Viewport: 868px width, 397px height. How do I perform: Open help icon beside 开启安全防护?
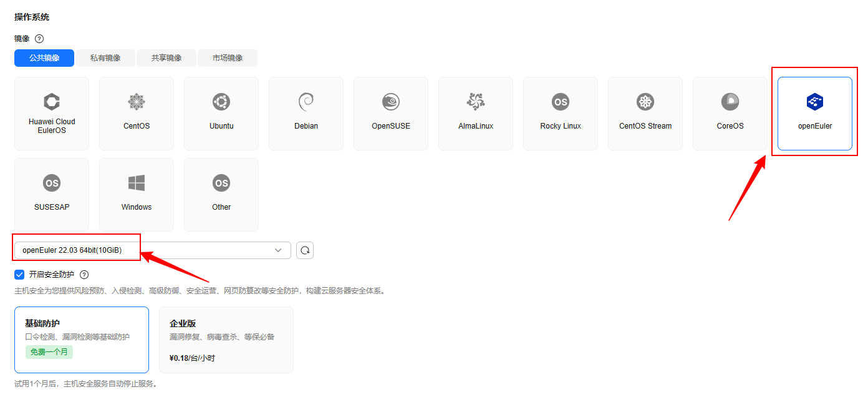84,275
